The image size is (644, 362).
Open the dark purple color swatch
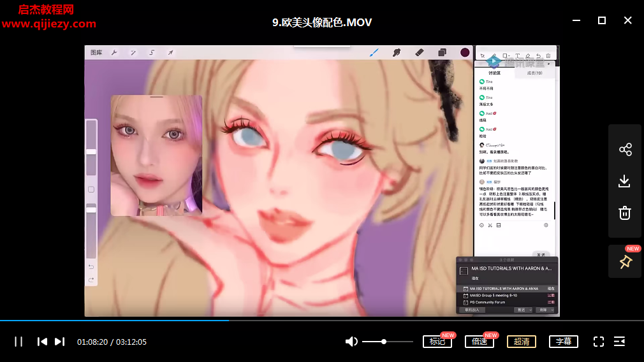pos(465,52)
